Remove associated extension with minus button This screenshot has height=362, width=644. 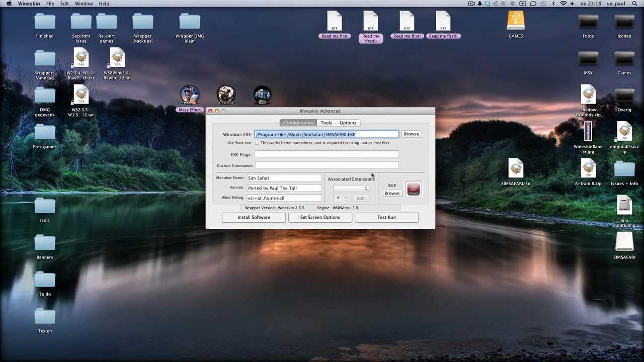coord(346,198)
